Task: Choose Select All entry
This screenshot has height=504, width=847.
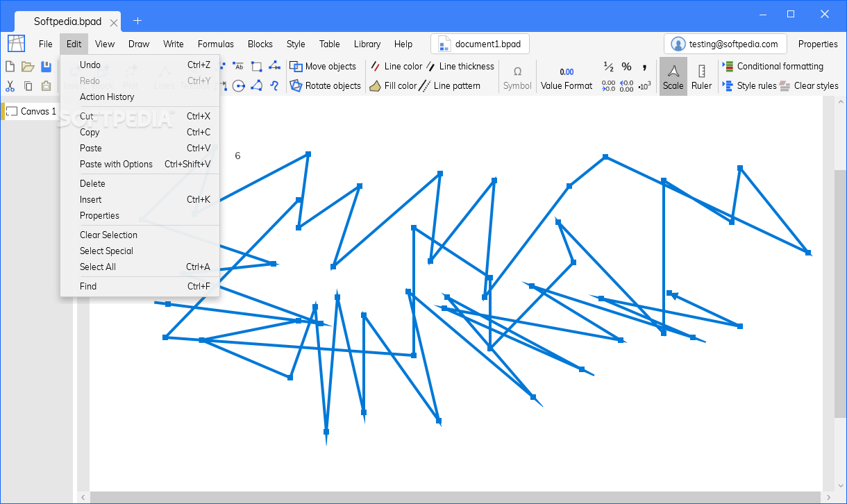Action: tap(140, 267)
